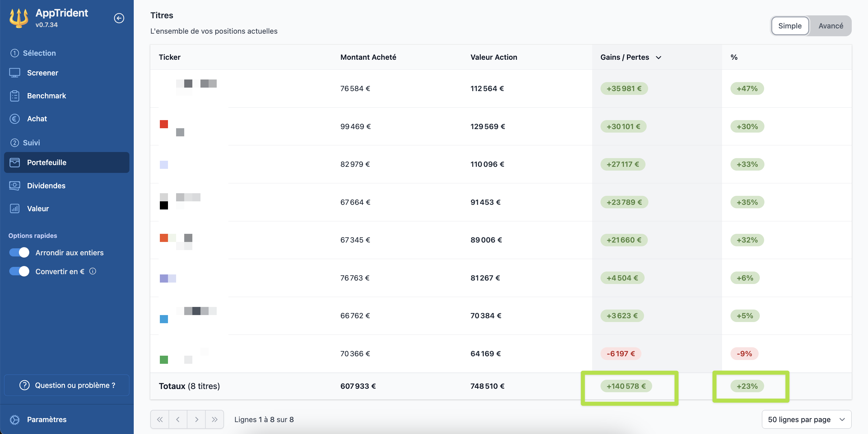
Task: Switch to Simple view mode
Action: 790,26
